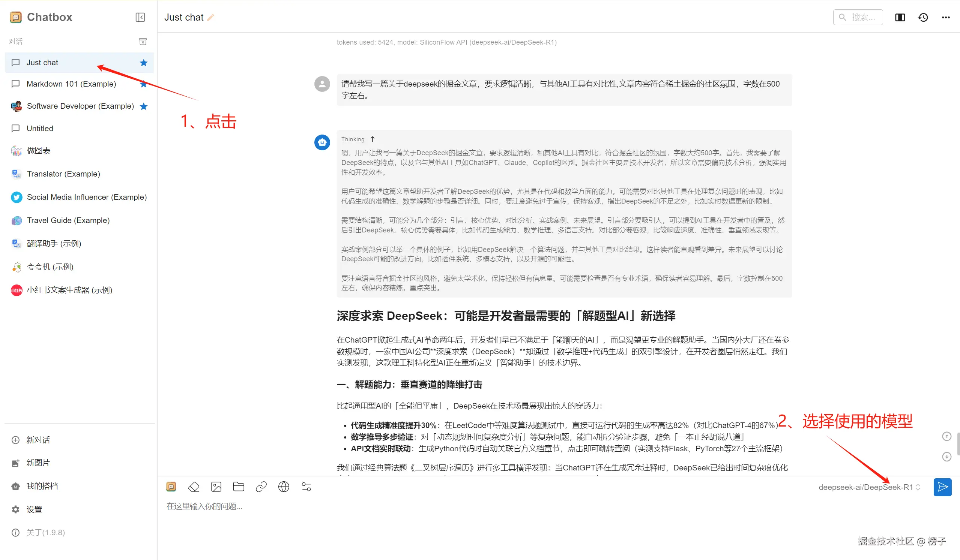Open Markdown 101 (Example) conversation
The image size is (960, 560).
coord(79,84)
